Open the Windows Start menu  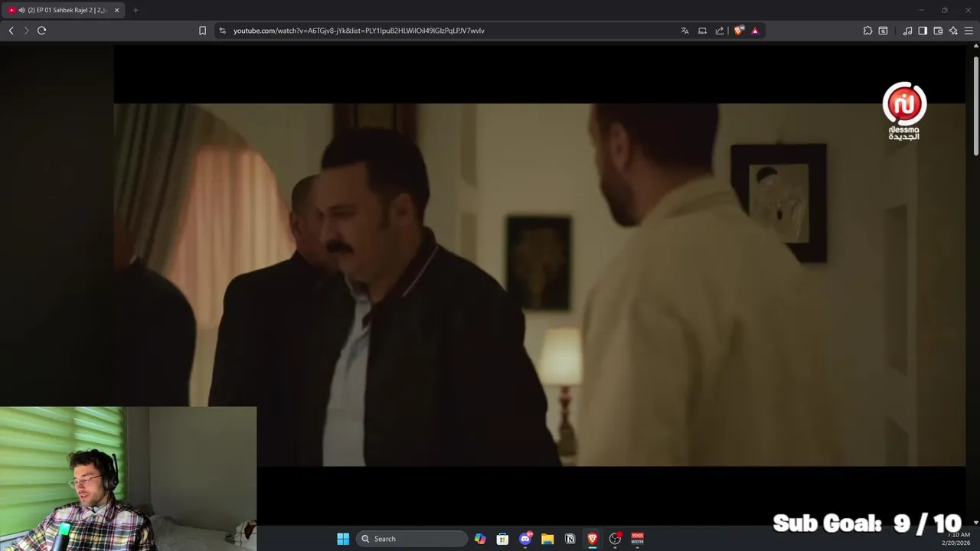(x=343, y=539)
